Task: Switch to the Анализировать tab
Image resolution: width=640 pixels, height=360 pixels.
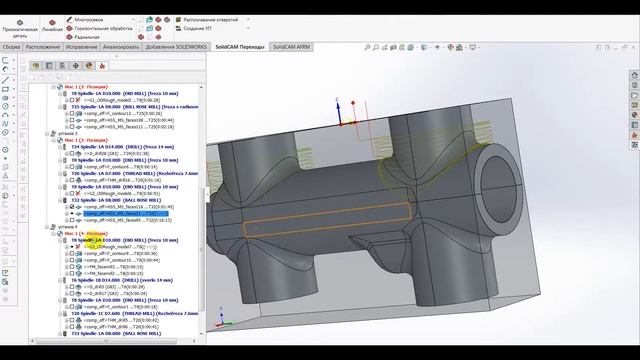Action: pyautogui.click(x=120, y=47)
